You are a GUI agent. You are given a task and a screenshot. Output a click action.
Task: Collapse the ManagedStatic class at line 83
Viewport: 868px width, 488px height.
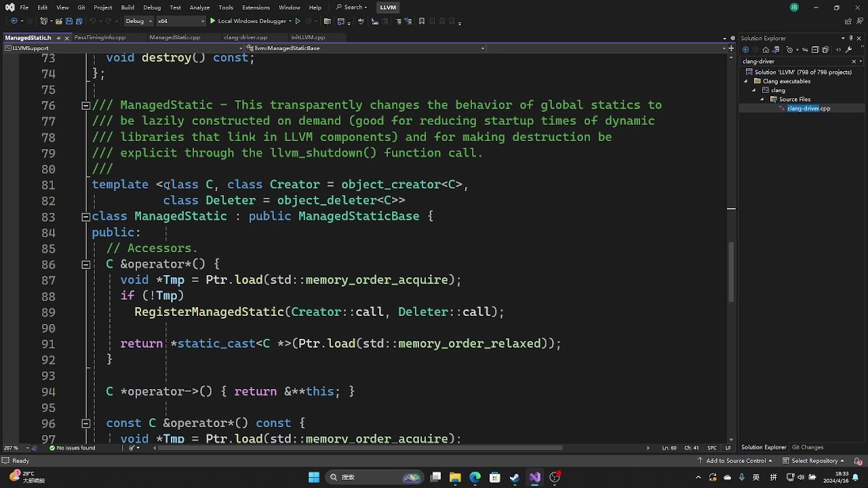tap(86, 216)
